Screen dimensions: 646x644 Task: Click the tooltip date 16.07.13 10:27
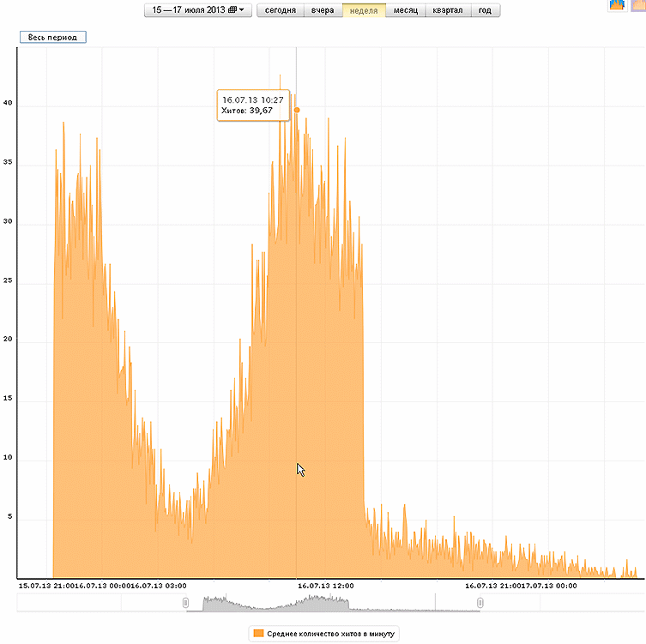coord(253,100)
